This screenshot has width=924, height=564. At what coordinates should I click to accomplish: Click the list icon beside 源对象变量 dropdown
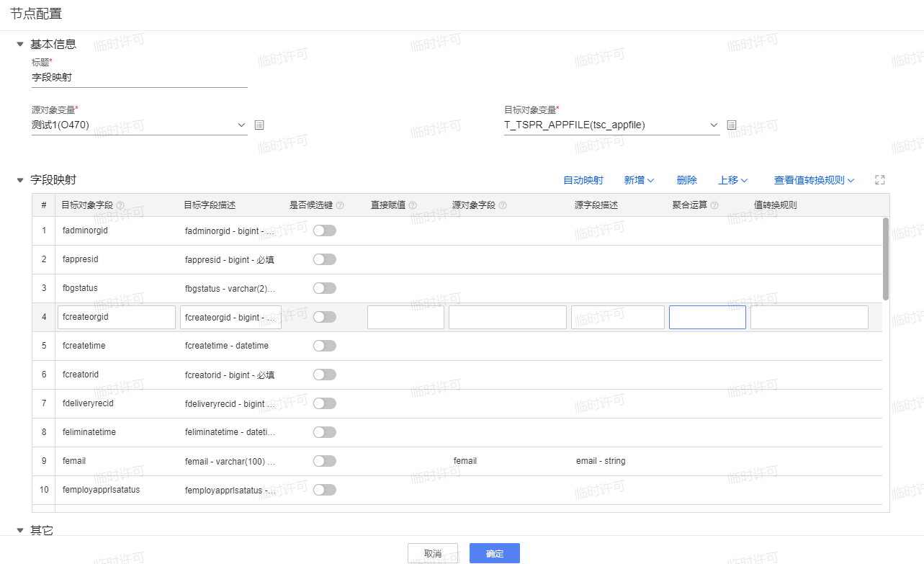[260, 125]
